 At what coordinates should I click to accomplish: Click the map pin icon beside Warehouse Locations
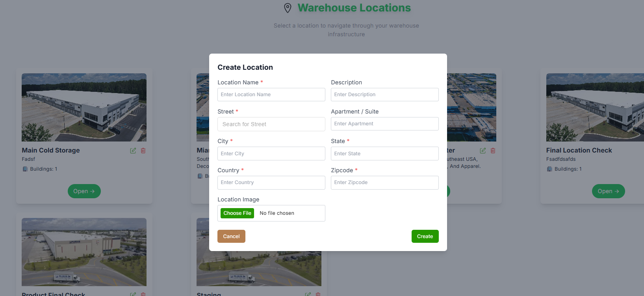pos(288,8)
